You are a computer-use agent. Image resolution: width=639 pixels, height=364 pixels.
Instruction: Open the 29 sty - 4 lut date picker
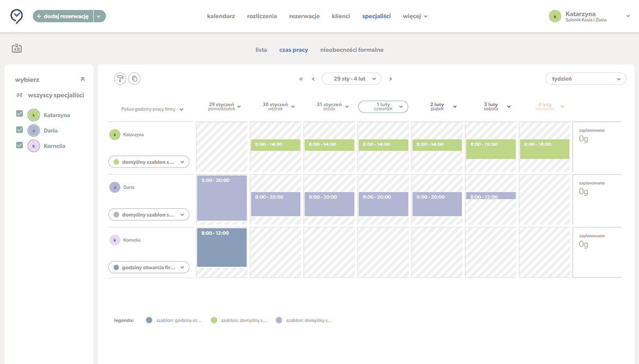click(352, 79)
